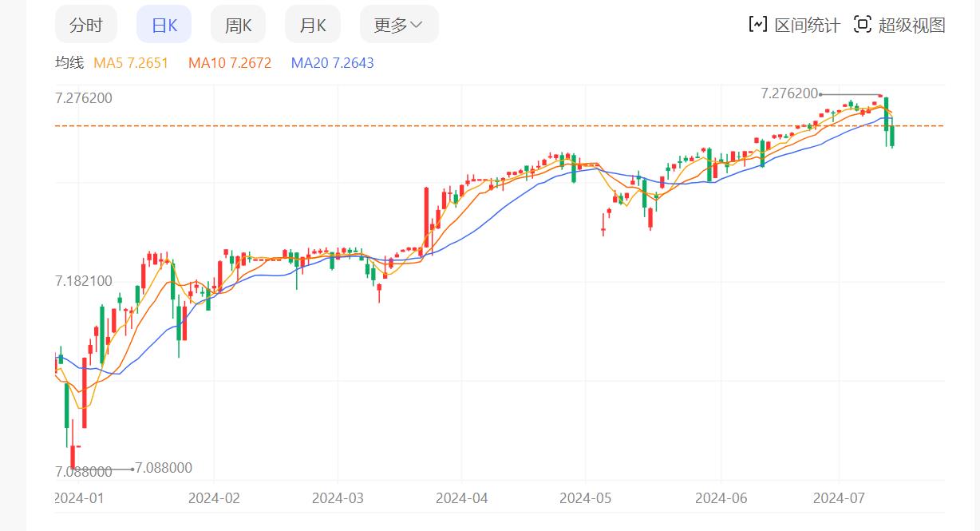This screenshot has height=531, width=980.
Task: Switch to the 分时 intraday tab
Action: tap(85, 25)
